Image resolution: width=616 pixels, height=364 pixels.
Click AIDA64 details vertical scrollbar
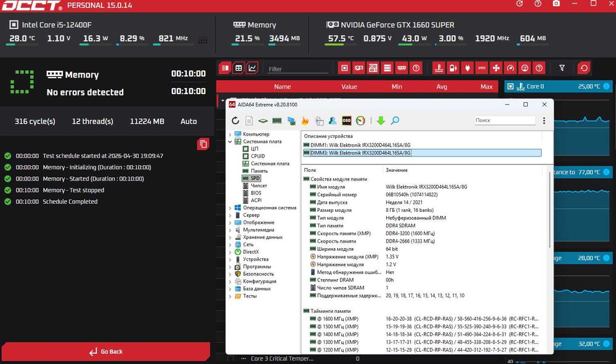550,210
